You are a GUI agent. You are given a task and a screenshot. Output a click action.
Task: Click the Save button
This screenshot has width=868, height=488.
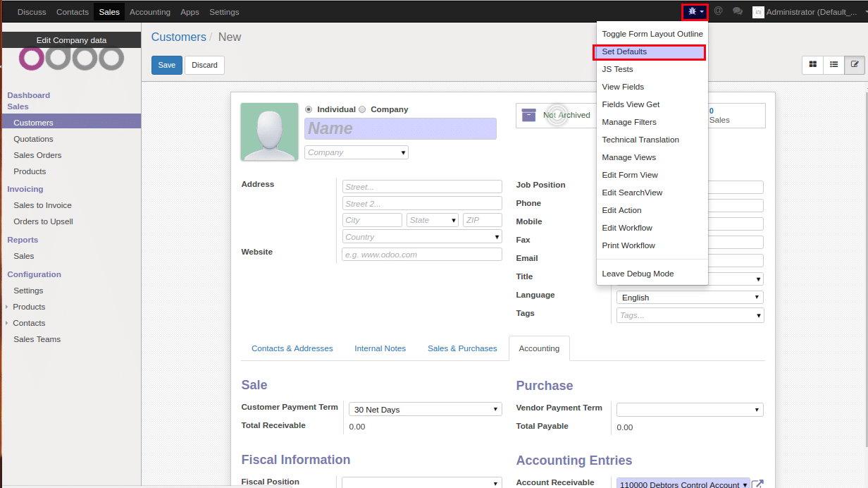[x=167, y=65]
